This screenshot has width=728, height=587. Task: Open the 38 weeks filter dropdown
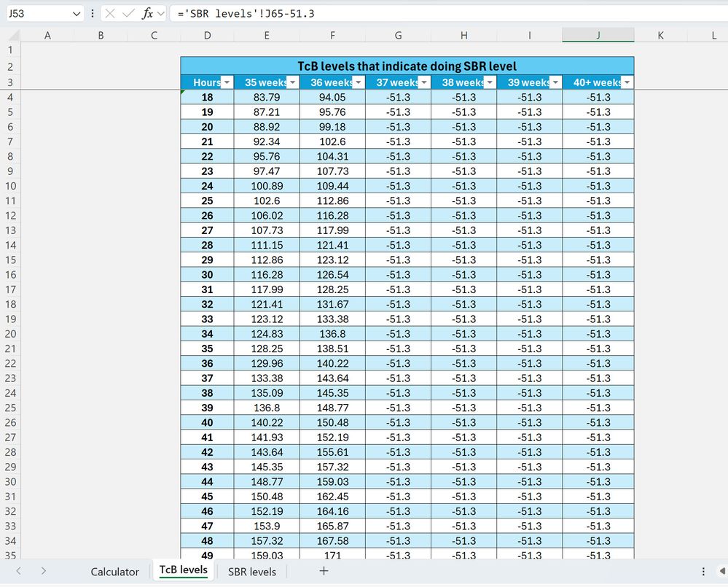tap(490, 82)
